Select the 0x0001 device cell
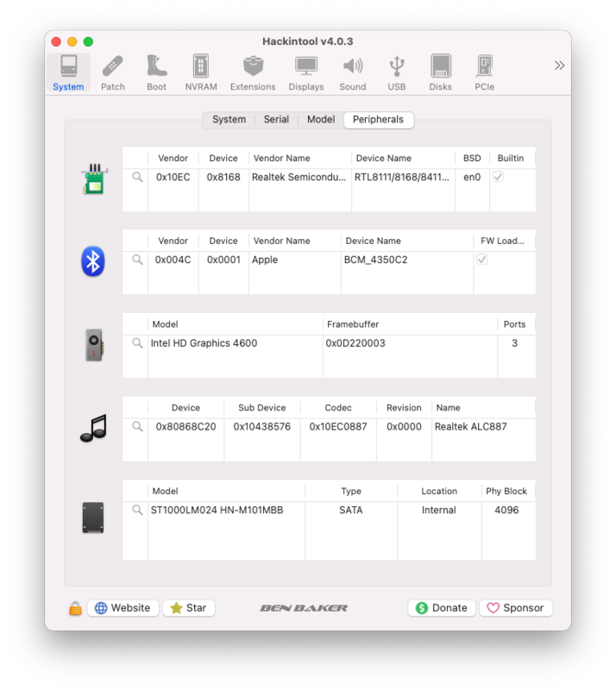The width and height of the screenshot is (616, 690). (223, 260)
